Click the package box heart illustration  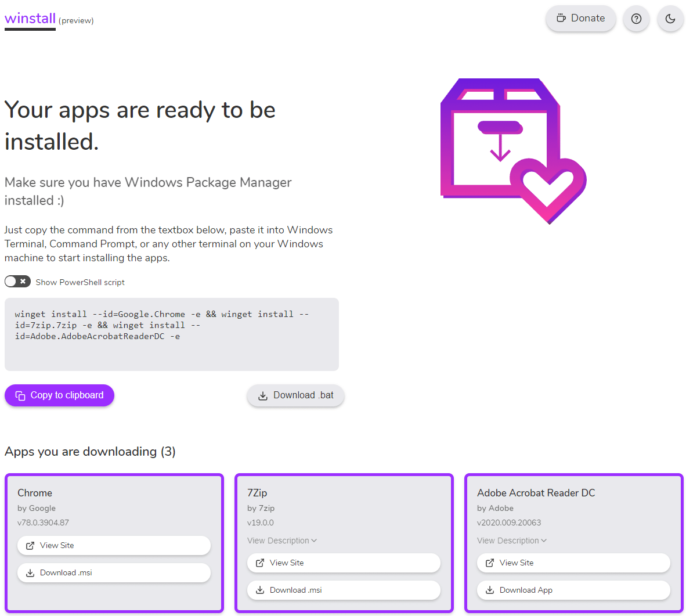point(513,151)
